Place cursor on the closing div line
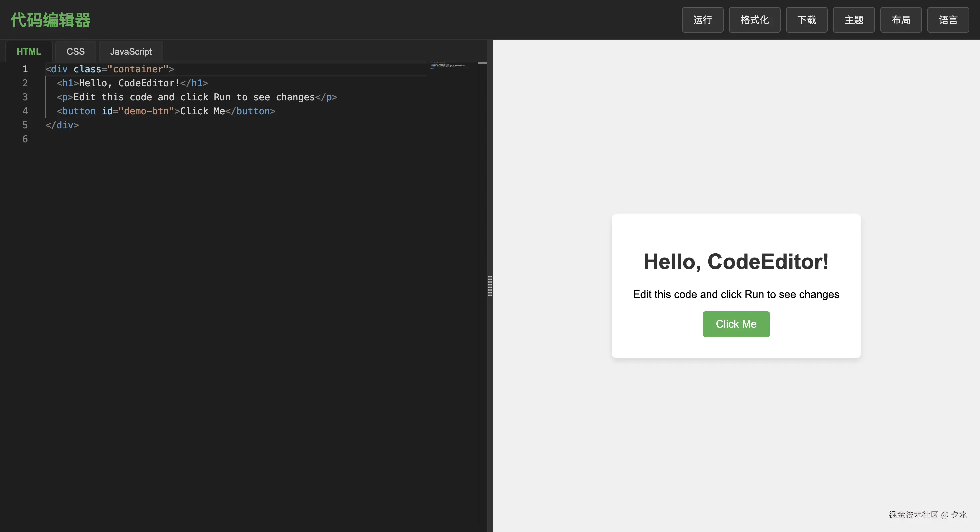The width and height of the screenshot is (980, 532). 62,125
